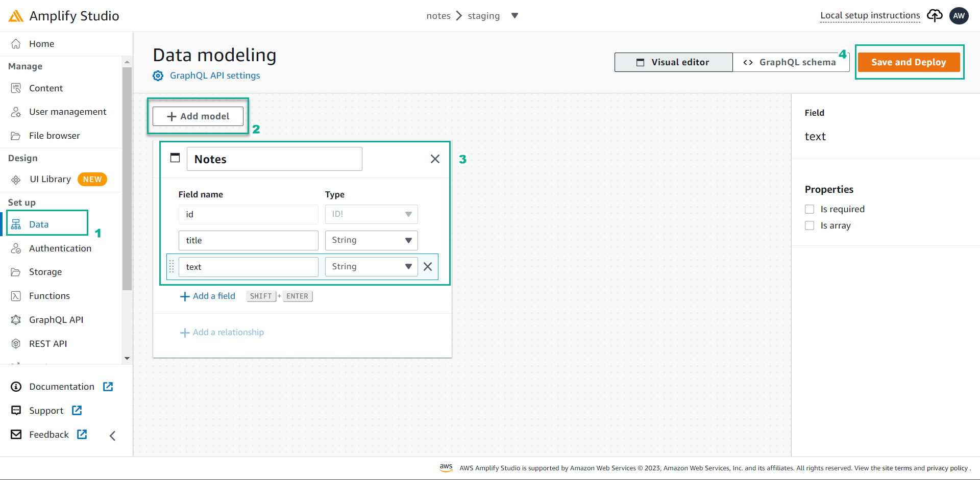Switch to Visual editor tab

674,62
